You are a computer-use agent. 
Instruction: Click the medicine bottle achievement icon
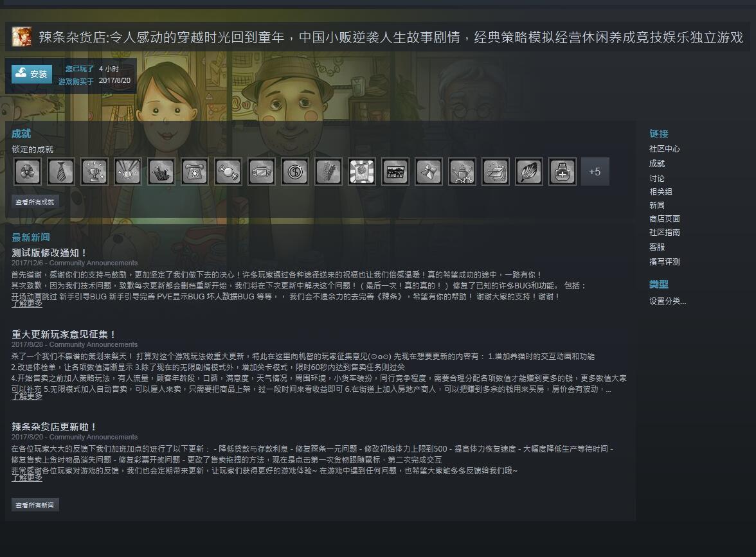tap(562, 172)
